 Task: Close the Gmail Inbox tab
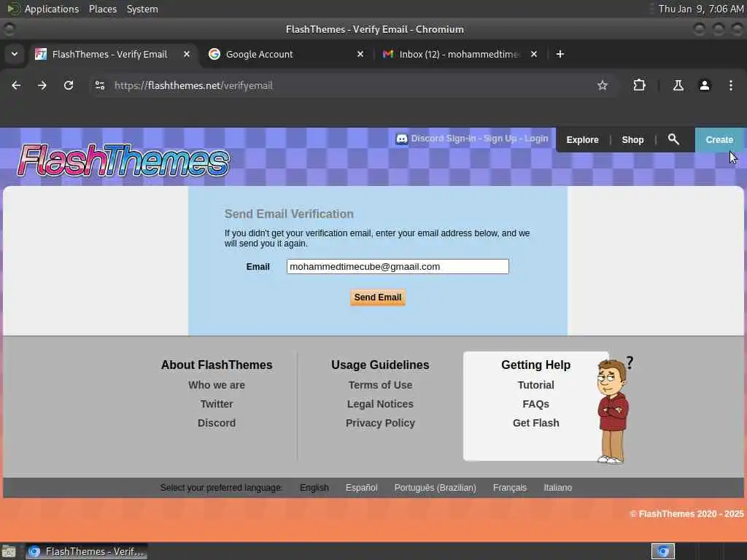534,54
